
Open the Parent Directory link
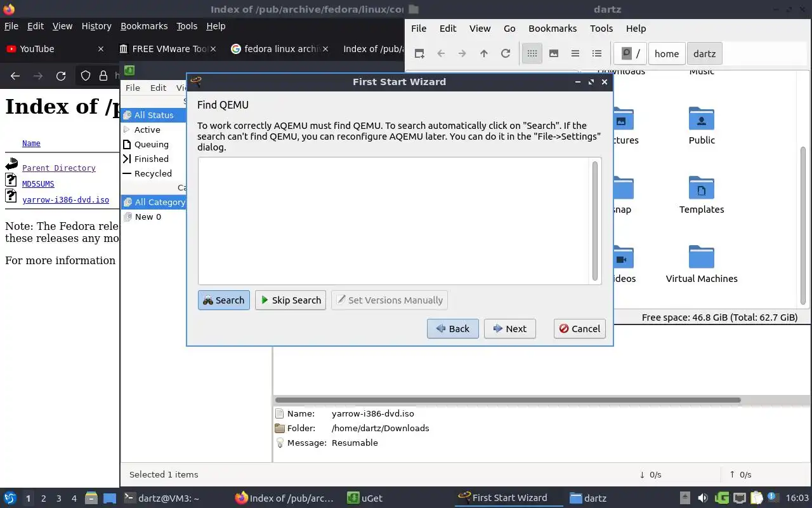[59, 168]
